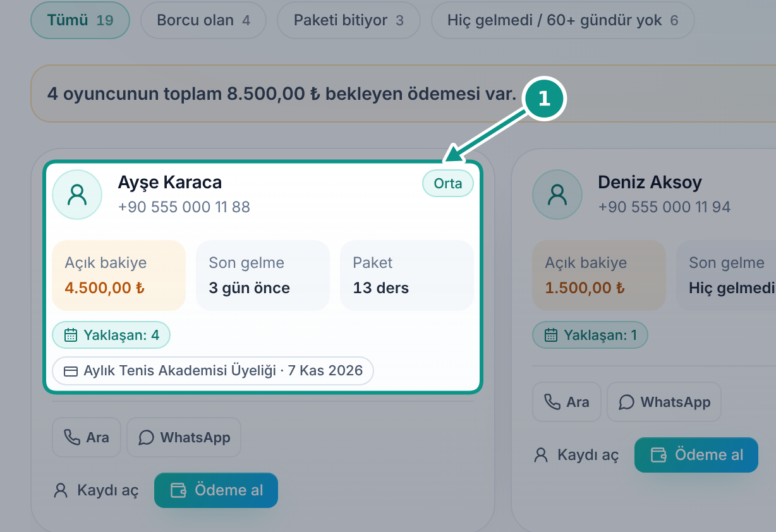The image size is (776, 532).
Task: Click wallet icon in Ayşe's Ödeme al button
Action: coord(178,490)
